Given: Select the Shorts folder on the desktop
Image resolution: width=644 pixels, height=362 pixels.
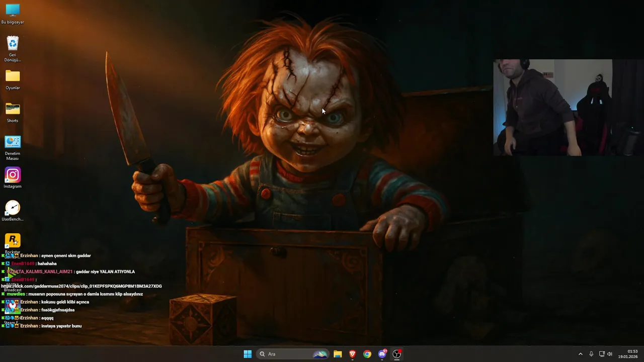Looking at the screenshot, I should 13,112.
